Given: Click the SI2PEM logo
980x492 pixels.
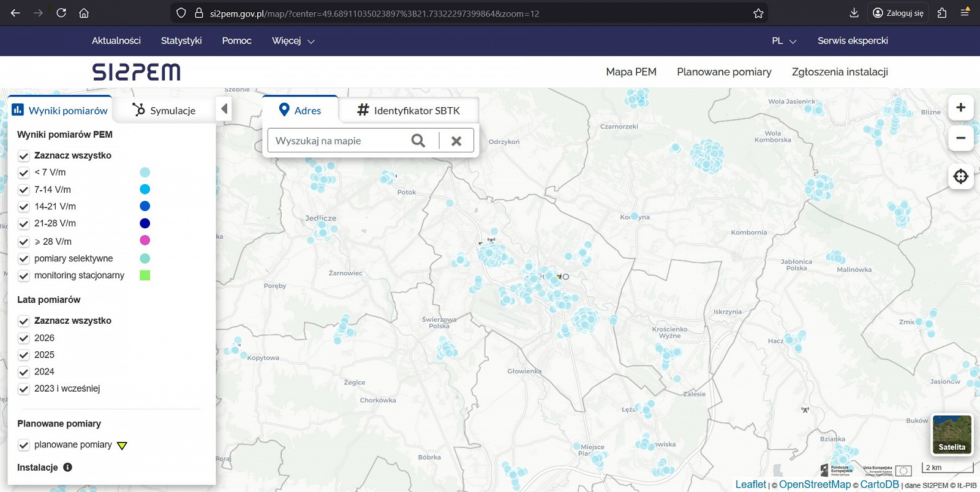Looking at the screenshot, I should (136, 72).
